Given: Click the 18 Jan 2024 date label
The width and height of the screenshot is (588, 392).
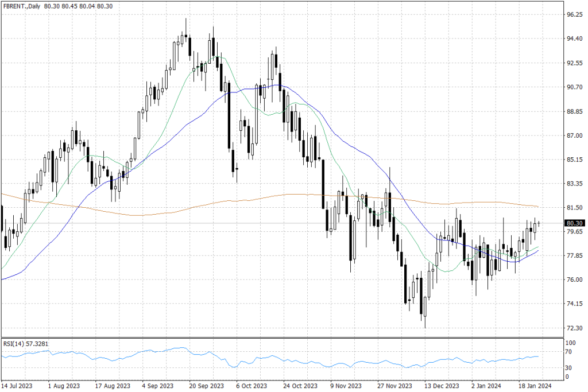Looking at the screenshot, I should click(x=535, y=386).
